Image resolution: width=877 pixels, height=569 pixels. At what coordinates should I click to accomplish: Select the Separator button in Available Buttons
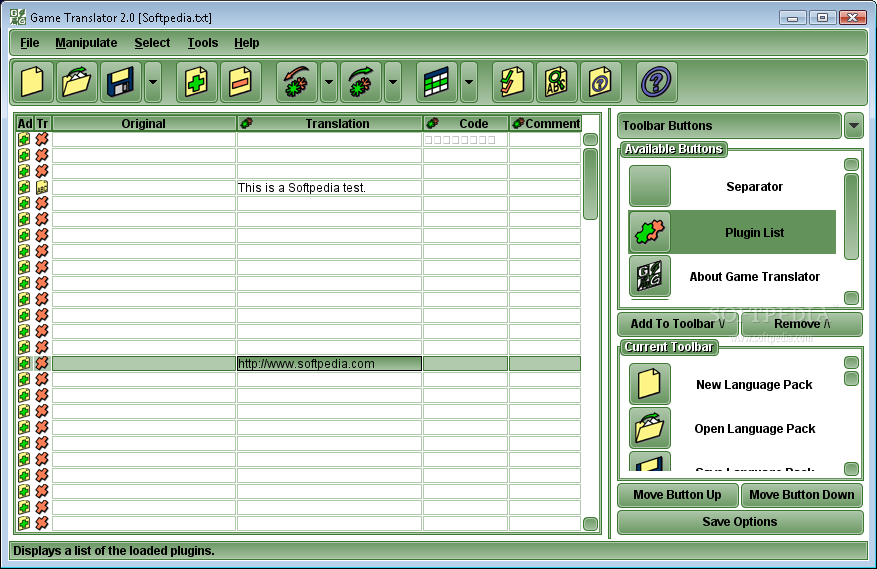pos(732,186)
